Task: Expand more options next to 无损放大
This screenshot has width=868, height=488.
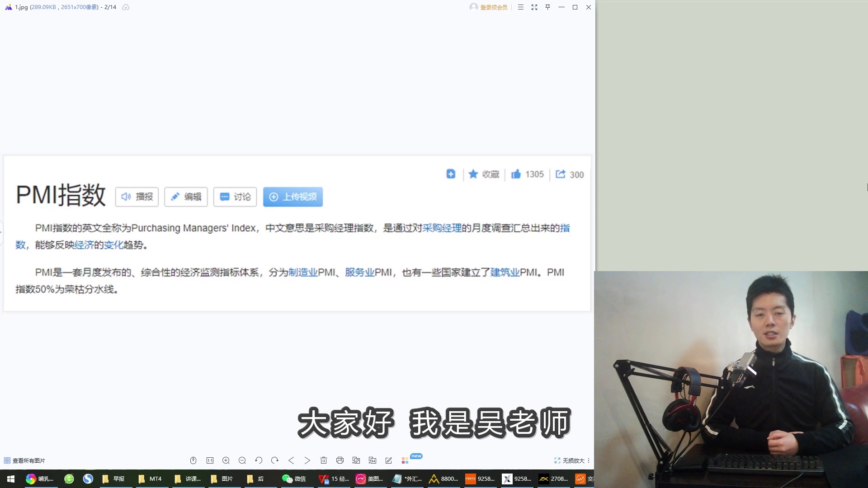Action: [589, 460]
